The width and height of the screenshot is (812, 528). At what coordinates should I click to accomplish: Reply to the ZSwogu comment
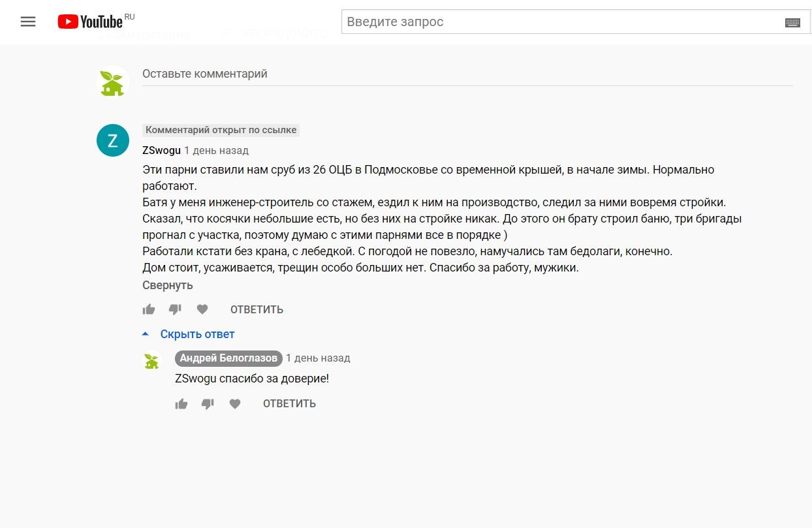[257, 309]
